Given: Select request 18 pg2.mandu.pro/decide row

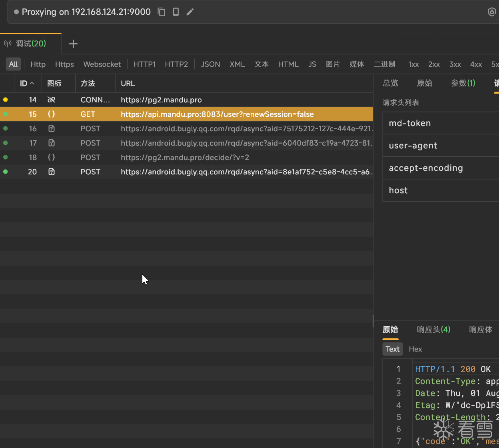Looking at the screenshot, I should click(x=185, y=157).
